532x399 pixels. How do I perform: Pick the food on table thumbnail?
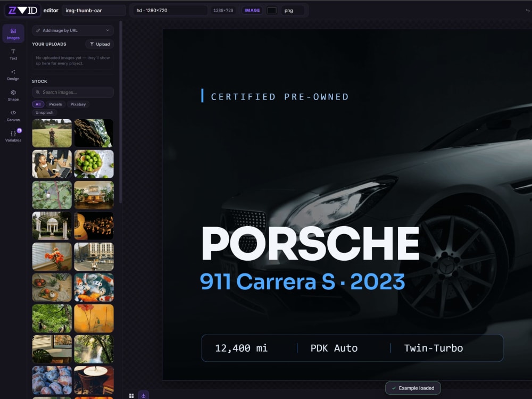click(52, 287)
